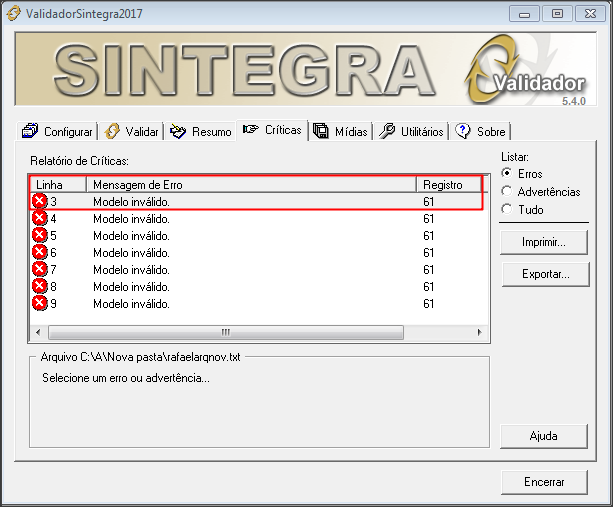Select the Tudo radio button
This screenshot has width=613, height=507.
pyautogui.click(x=507, y=209)
